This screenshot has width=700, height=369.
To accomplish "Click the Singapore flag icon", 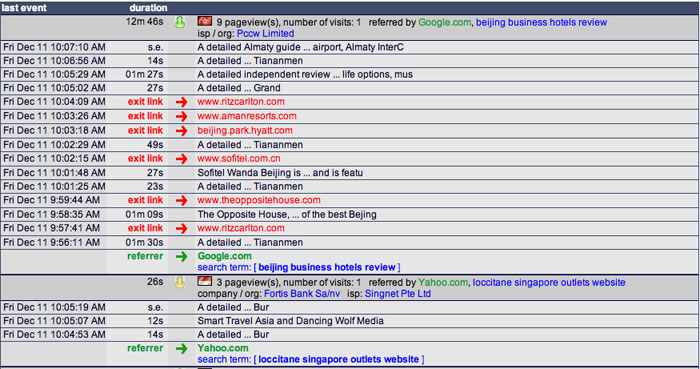I will tap(204, 281).
